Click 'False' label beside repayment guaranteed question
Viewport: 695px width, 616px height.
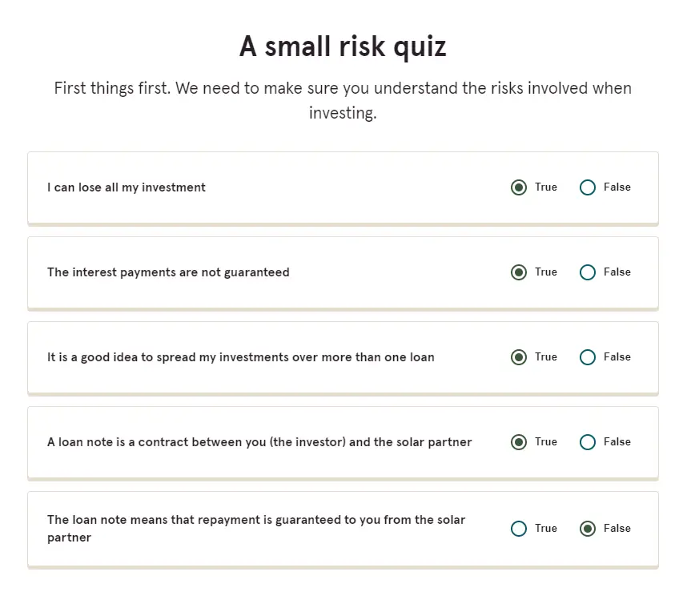pyautogui.click(x=617, y=528)
